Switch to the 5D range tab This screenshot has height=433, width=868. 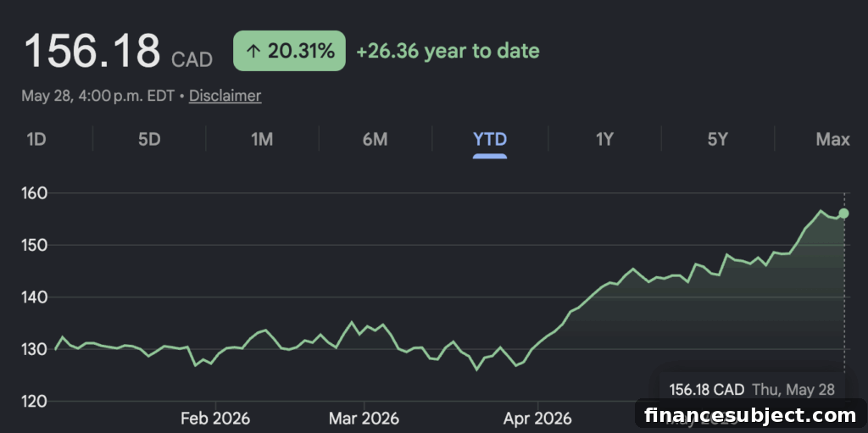pyautogui.click(x=149, y=139)
